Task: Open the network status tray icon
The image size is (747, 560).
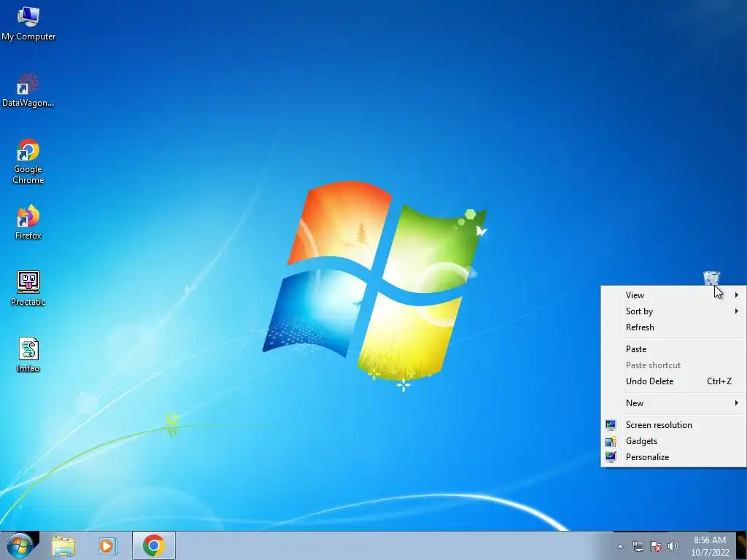Action: pos(638,546)
